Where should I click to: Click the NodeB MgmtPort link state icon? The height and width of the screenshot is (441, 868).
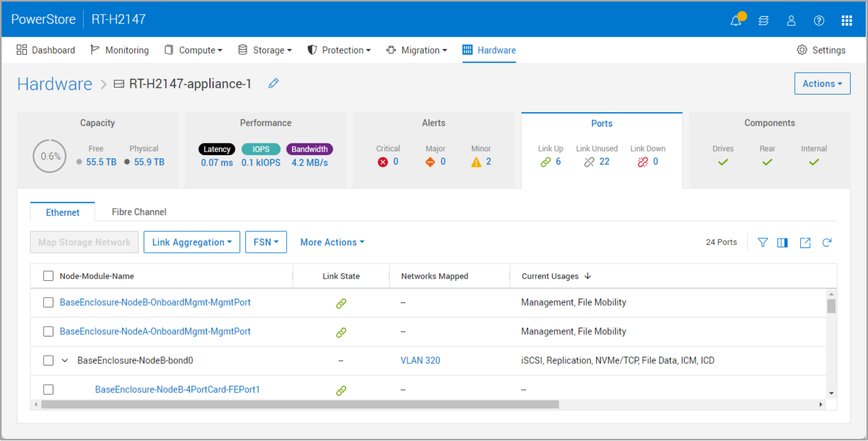click(x=341, y=304)
